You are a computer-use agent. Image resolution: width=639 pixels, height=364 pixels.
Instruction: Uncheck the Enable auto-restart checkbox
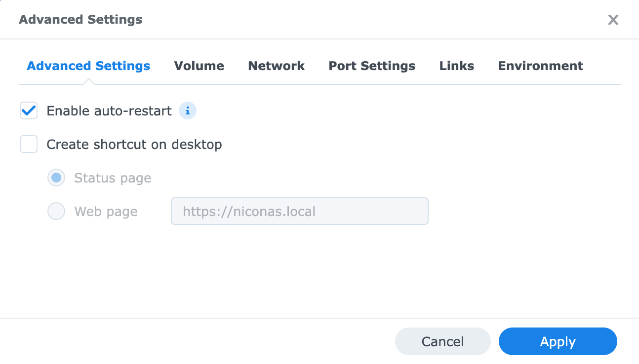29,111
